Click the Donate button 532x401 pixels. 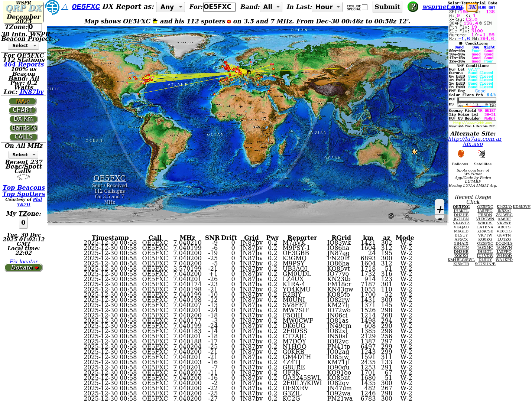(24, 268)
